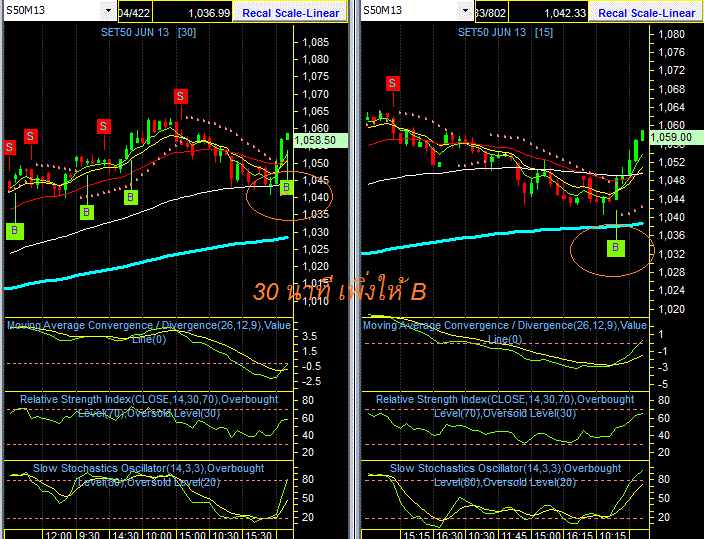Click the -5 value on the 15-minute MACD scale
The height and width of the screenshot is (539, 704).
pos(663,384)
